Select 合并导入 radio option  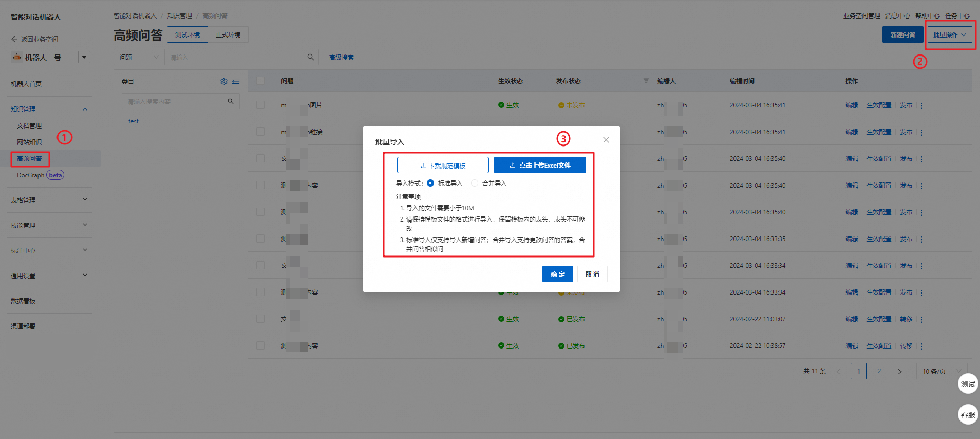click(475, 183)
